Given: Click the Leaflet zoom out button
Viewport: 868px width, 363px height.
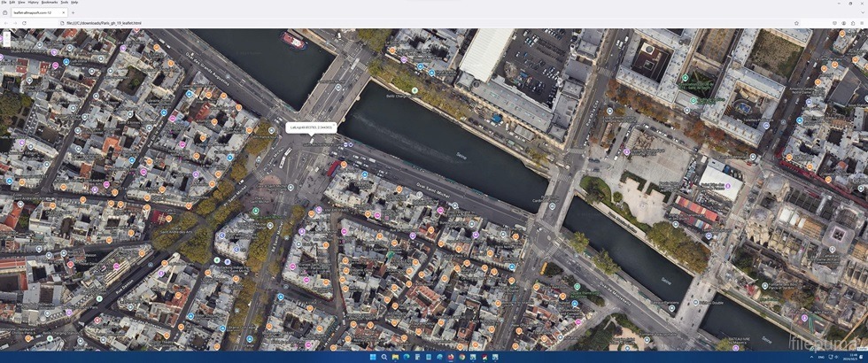Looking at the screenshot, I should point(5,42).
